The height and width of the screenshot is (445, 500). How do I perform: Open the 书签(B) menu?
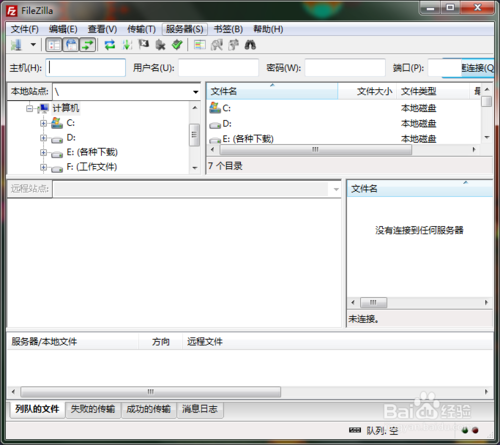coord(228,29)
